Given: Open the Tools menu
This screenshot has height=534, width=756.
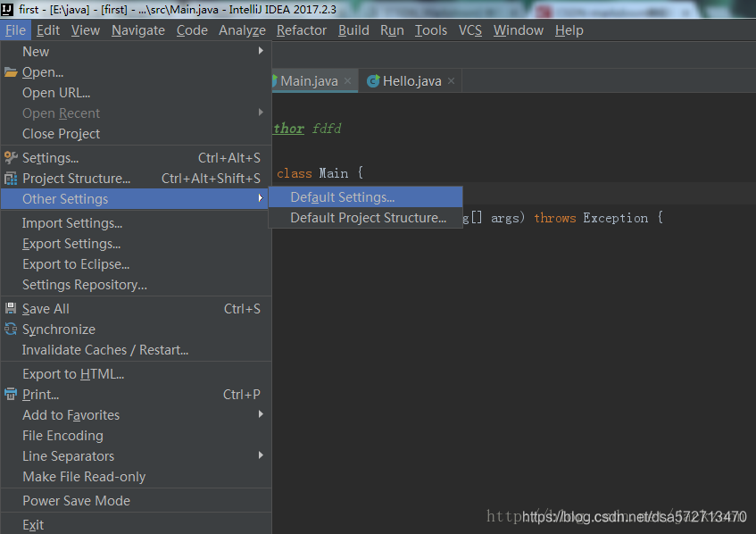Looking at the screenshot, I should (x=431, y=30).
